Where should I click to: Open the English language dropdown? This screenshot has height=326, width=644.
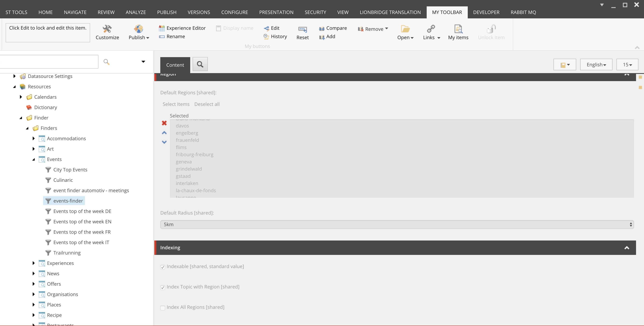pyautogui.click(x=596, y=65)
